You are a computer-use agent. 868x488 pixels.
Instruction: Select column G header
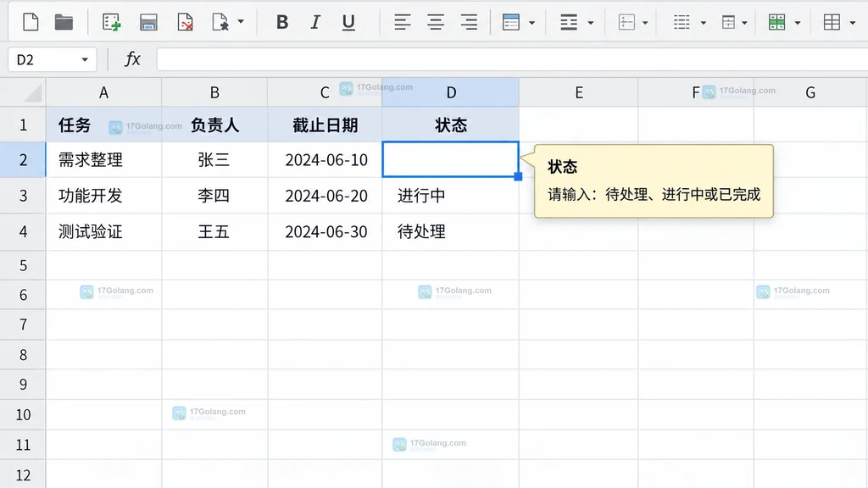point(810,92)
